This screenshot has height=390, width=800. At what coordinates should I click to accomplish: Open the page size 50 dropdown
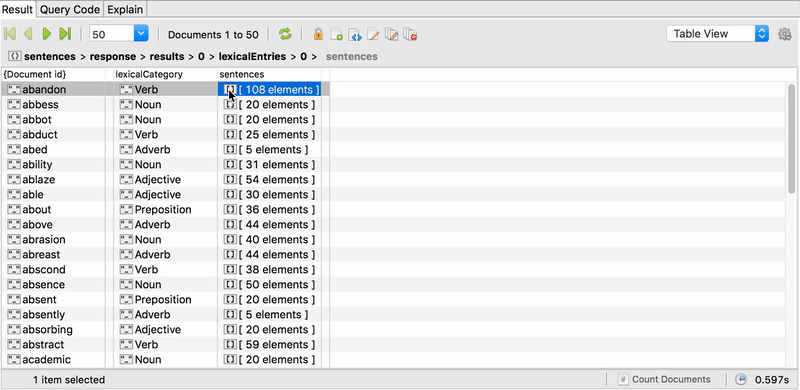tap(141, 34)
